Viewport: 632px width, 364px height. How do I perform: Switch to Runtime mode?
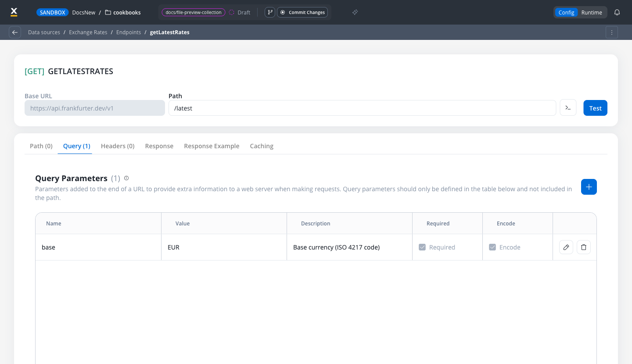[x=592, y=12]
